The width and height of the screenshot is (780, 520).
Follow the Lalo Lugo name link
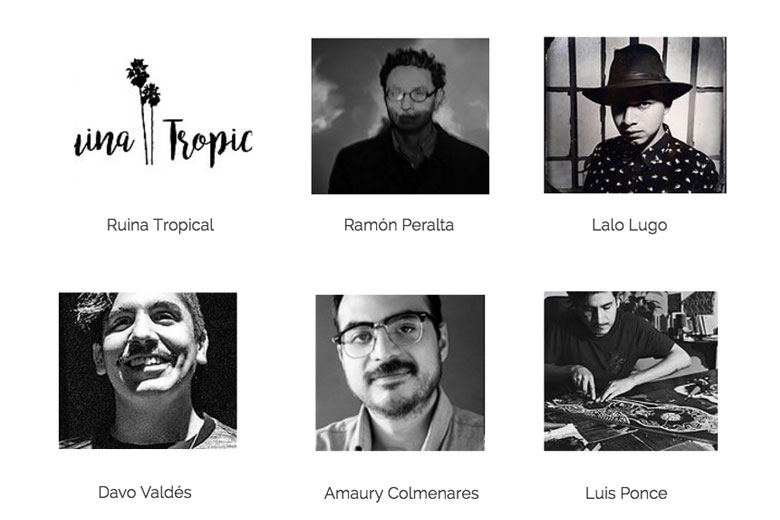[x=629, y=225]
